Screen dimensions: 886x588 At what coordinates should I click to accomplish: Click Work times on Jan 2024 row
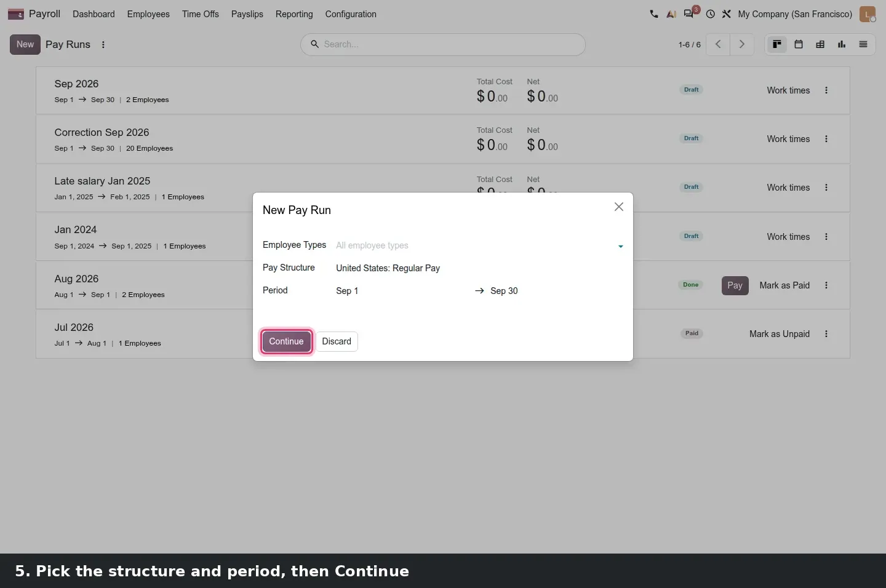788,237
